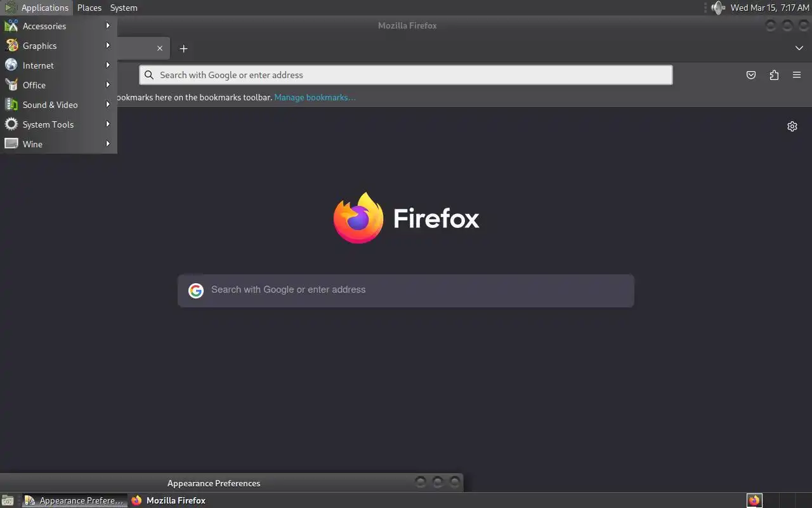Click the Office category icon

(11, 85)
